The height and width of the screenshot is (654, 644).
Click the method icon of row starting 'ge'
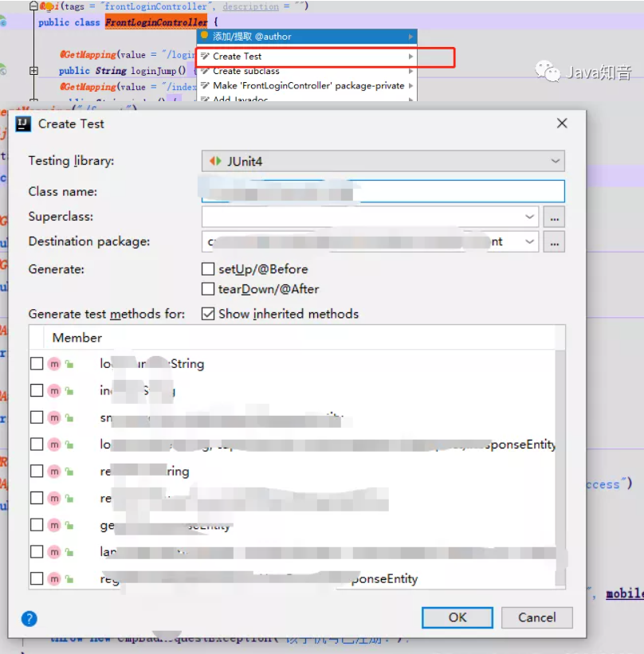pyautogui.click(x=54, y=525)
